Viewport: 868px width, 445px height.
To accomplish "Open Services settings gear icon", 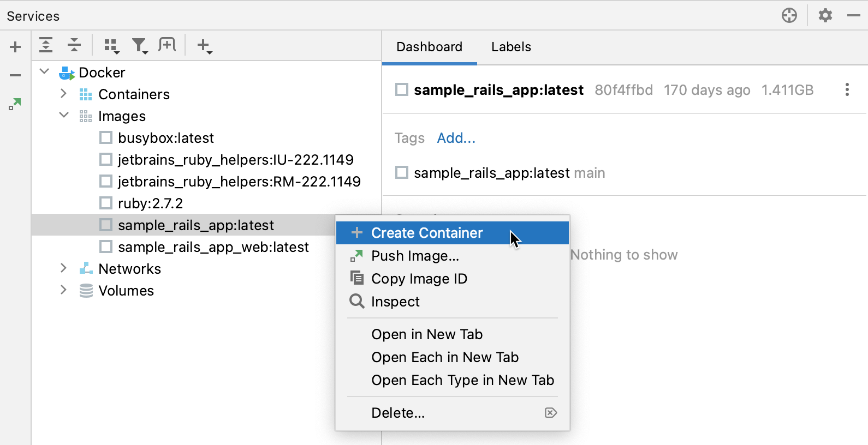I will coord(825,15).
